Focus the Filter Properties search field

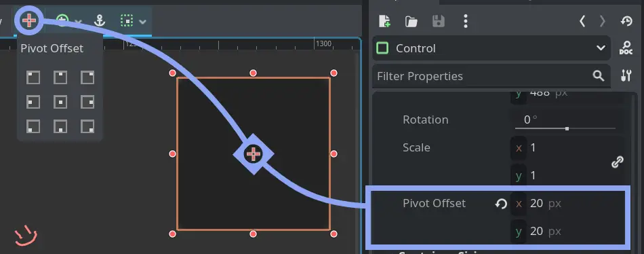(491, 76)
